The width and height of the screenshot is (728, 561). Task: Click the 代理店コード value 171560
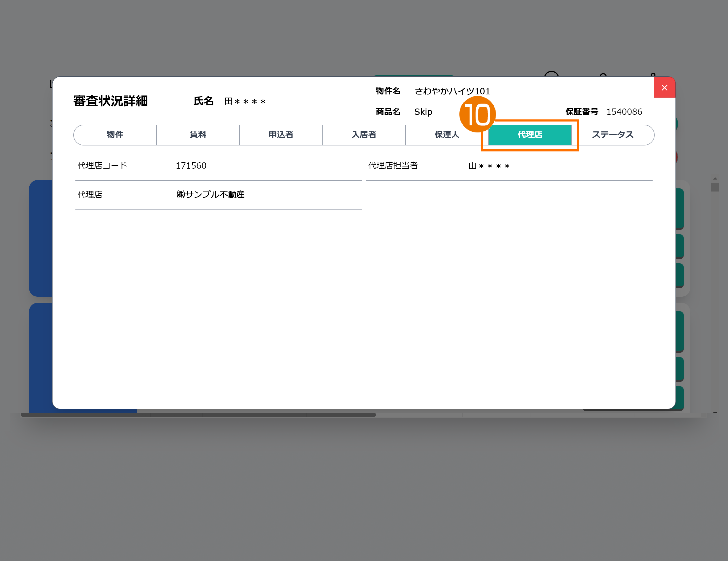[x=191, y=166]
